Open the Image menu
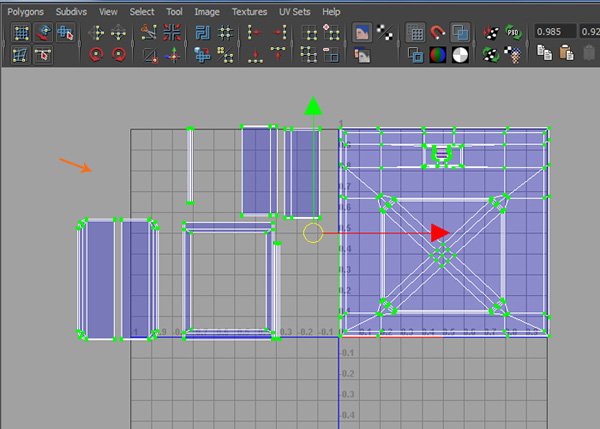Viewport: 600px width, 429px height. [x=207, y=12]
